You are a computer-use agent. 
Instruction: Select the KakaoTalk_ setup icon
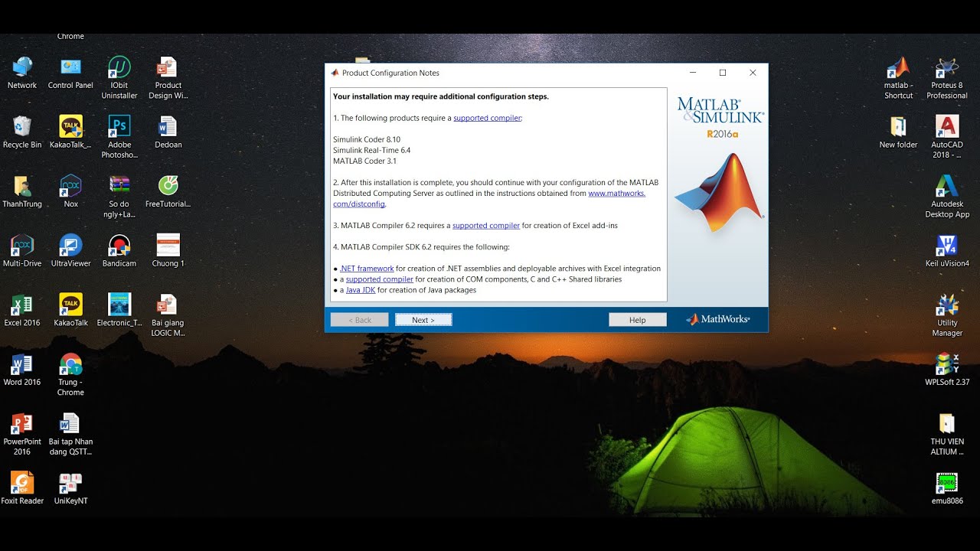[70, 132]
